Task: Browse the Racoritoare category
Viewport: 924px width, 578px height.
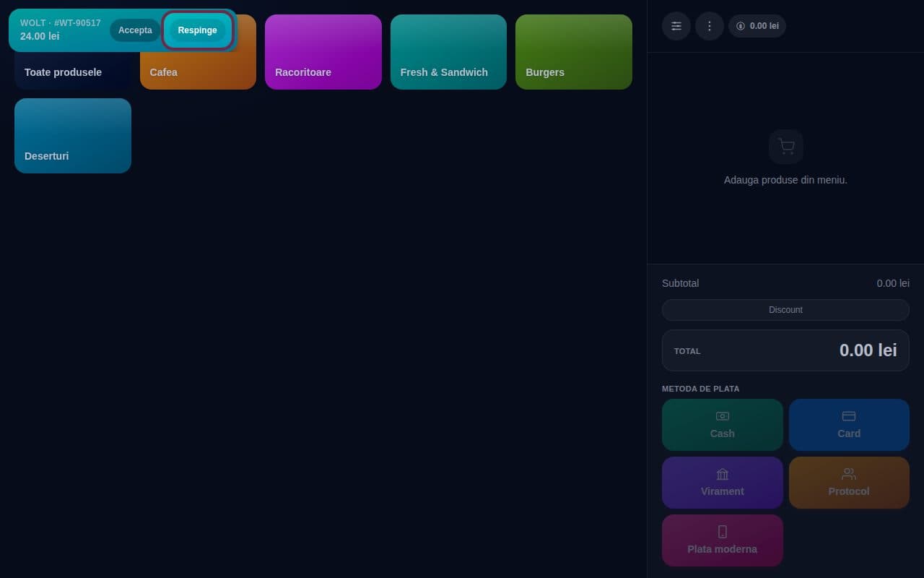Action: coord(323,52)
